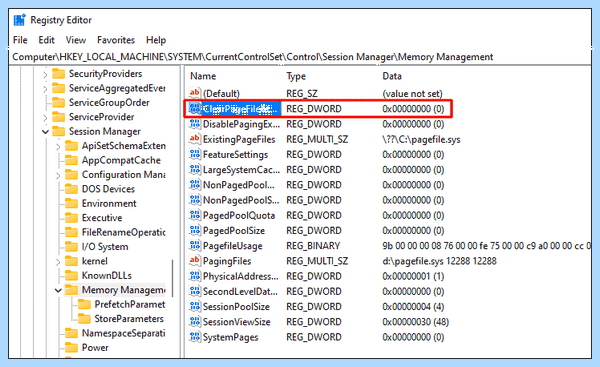Screen dimensions: 600x367
Task: Open the View menu
Action: click(x=76, y=40)
